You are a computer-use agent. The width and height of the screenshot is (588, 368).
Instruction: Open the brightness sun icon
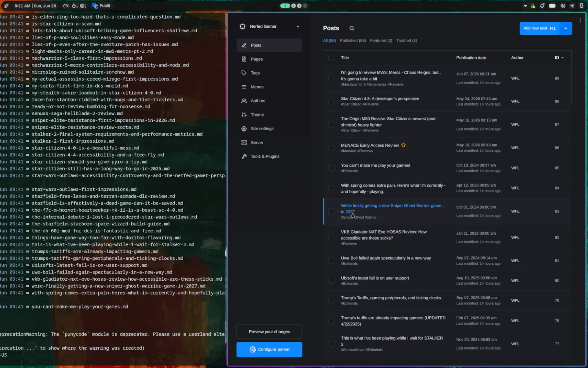[x=572, y=6]
